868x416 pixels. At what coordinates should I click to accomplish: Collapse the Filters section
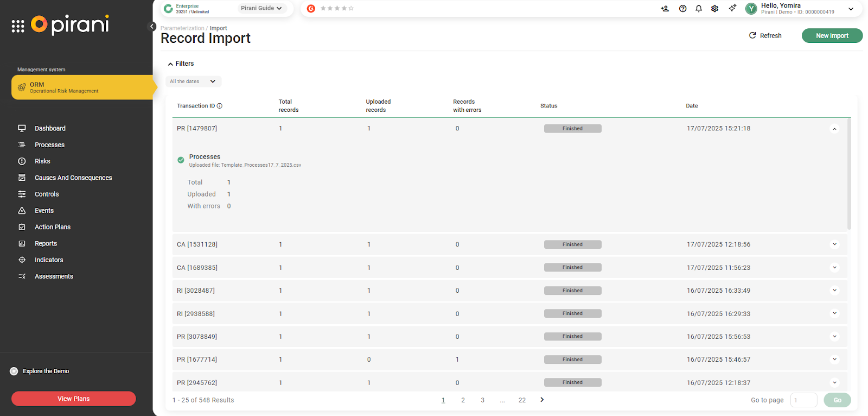(181, 64)
